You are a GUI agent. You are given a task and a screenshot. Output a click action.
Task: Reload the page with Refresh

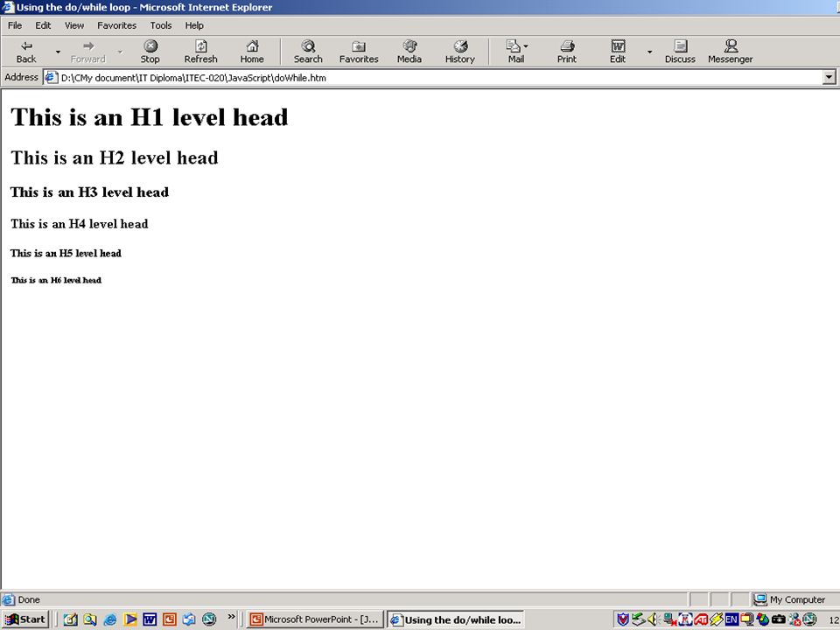click(x=201, y=52)
